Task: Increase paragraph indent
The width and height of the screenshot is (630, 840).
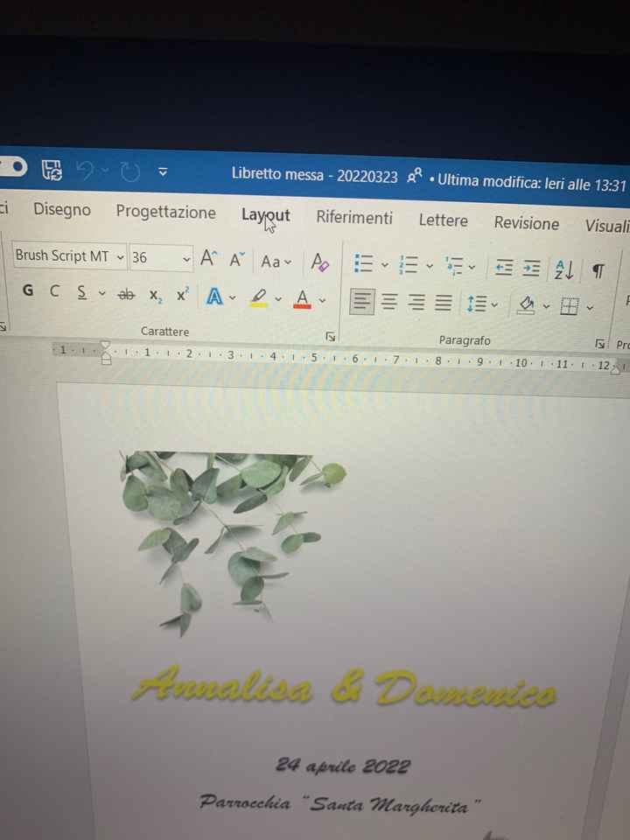Action: [531, 269]
